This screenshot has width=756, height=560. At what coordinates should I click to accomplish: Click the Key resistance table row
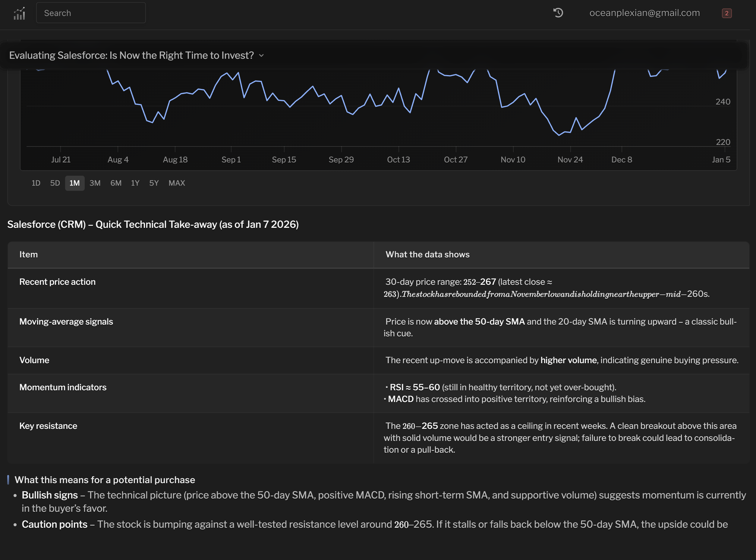tap(48, 426)
